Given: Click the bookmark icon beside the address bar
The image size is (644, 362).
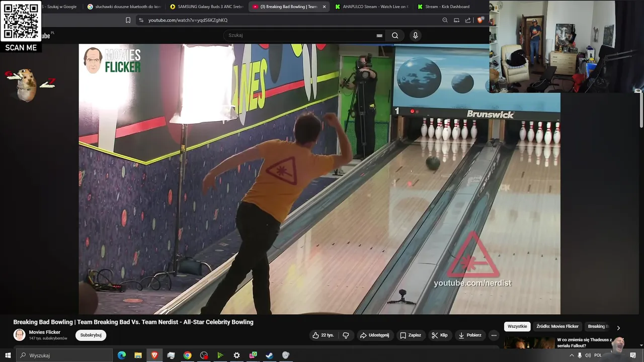Looking at the screenshot, I should [x=128, y=20].
